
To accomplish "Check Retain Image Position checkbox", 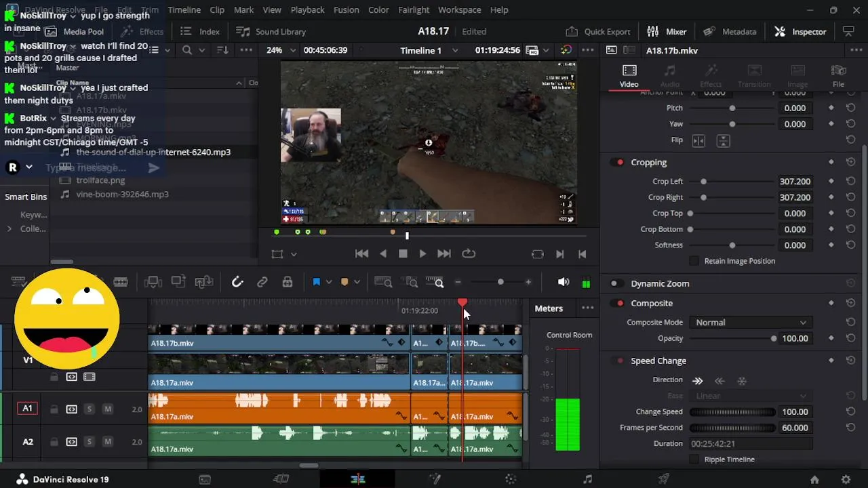I will click(x=694, y=261).
